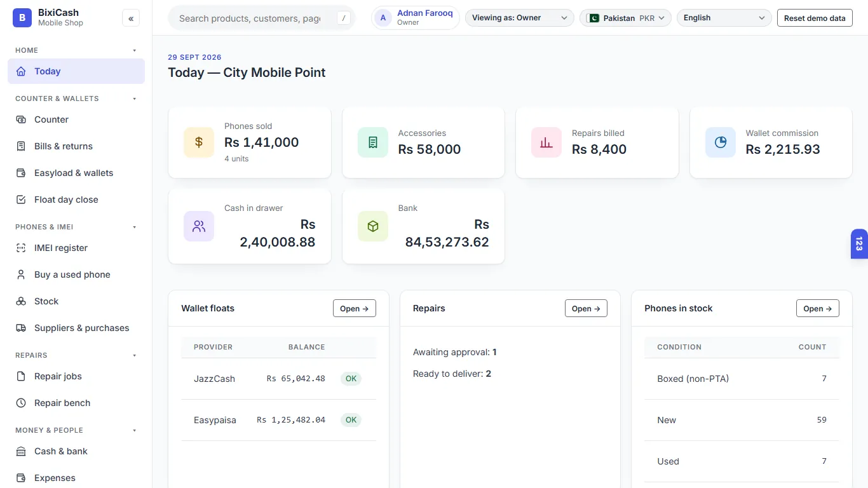
Task: Click the JazzCash row in Wallet floats
Action: (x=278, y=379)
